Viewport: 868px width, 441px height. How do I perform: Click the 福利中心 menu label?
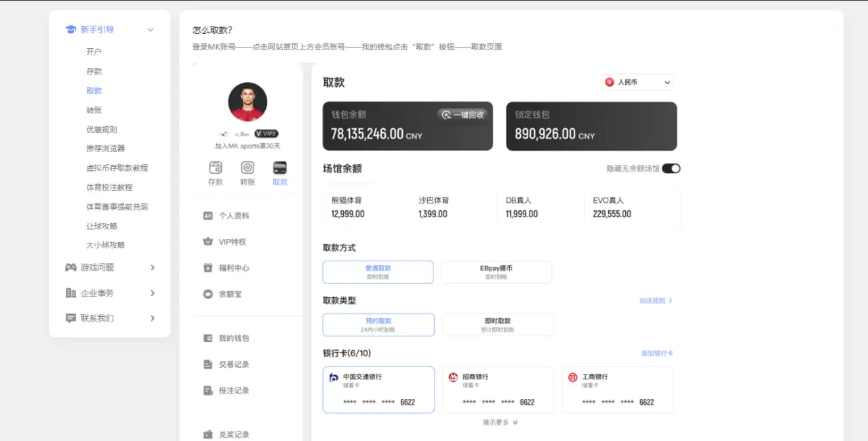(234, 268)
